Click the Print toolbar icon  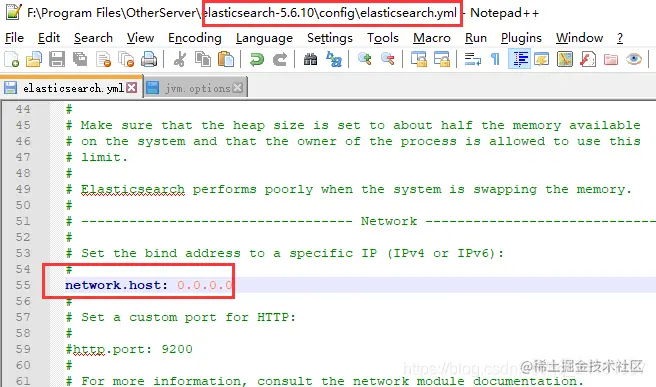point(149,59)
